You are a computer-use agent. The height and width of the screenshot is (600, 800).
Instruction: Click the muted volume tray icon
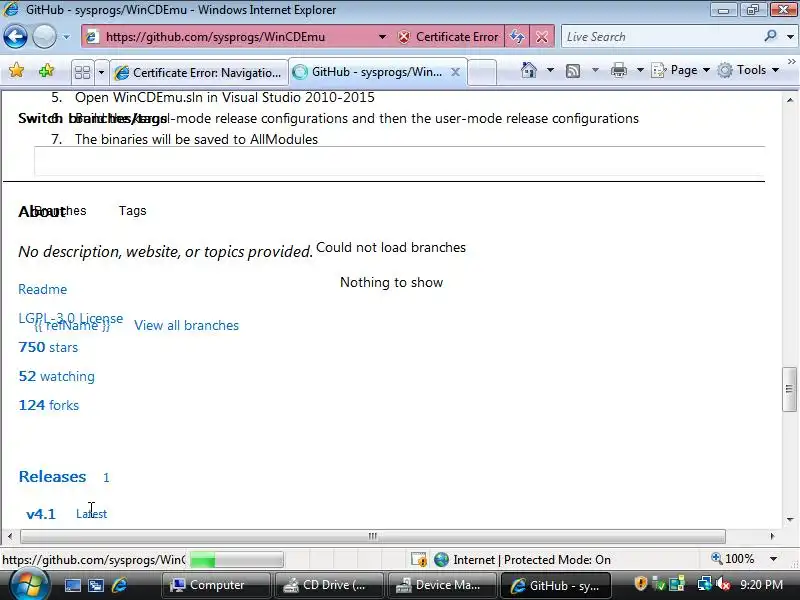[x=723, y=584]
